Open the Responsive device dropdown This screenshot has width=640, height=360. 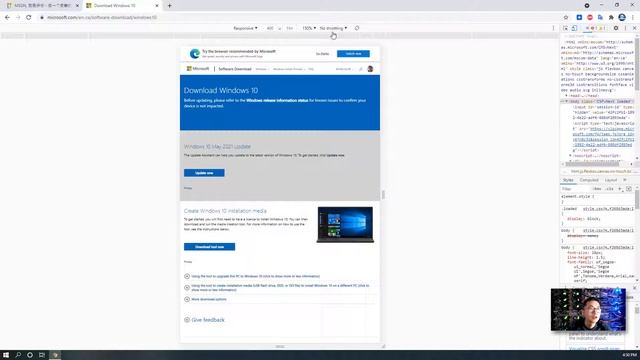pyautogui.click(x=245, y=28)
